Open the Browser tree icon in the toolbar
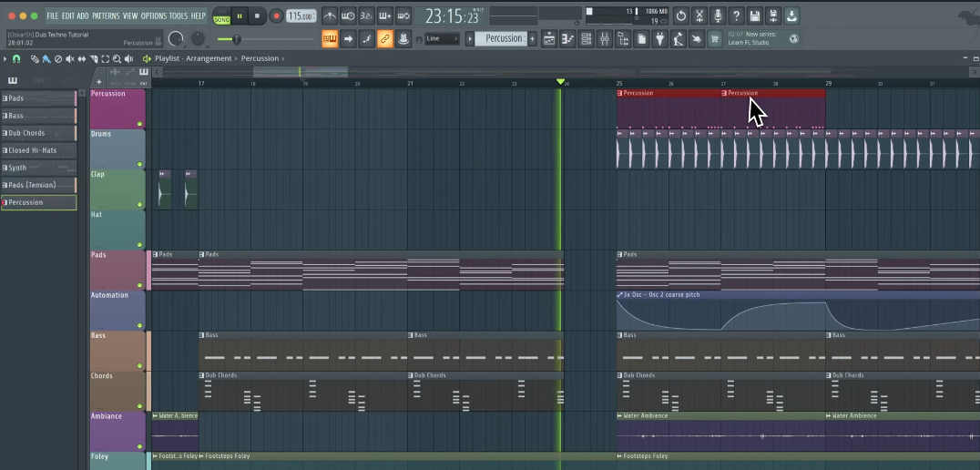 [623, 39]
